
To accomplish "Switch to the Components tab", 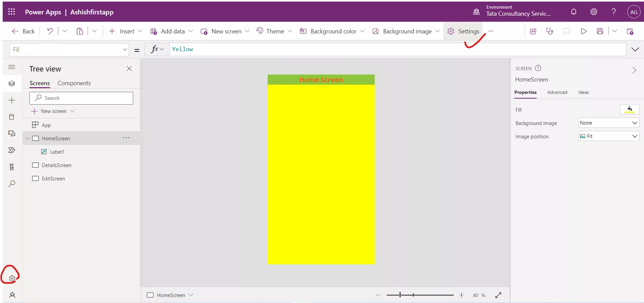I will [74, 83].
